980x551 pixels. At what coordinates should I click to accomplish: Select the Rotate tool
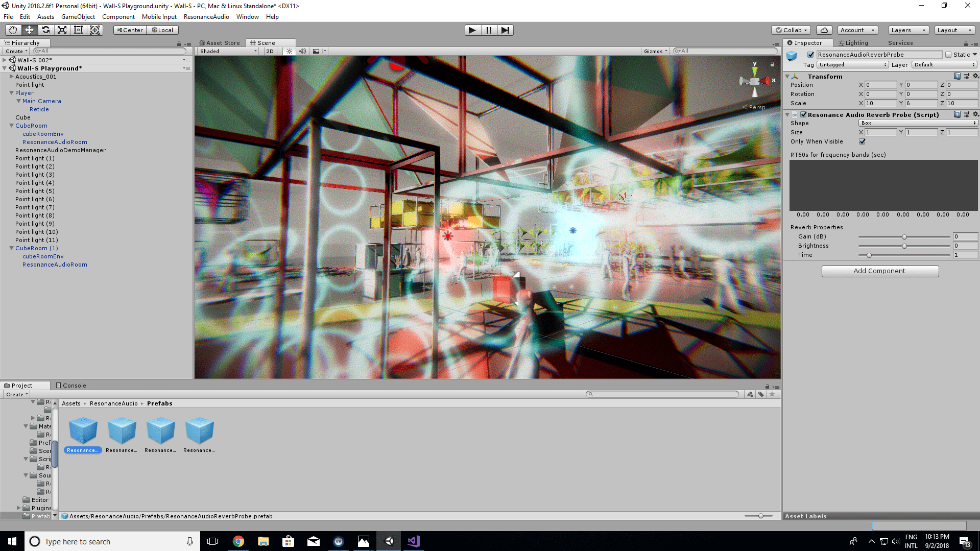(45, 30)
